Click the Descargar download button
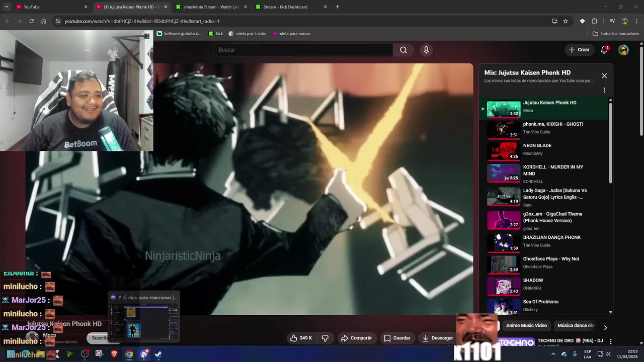Image resolution: width=644 pixels, height=362 pixels. pyautogui.click(x=437, y=338)
